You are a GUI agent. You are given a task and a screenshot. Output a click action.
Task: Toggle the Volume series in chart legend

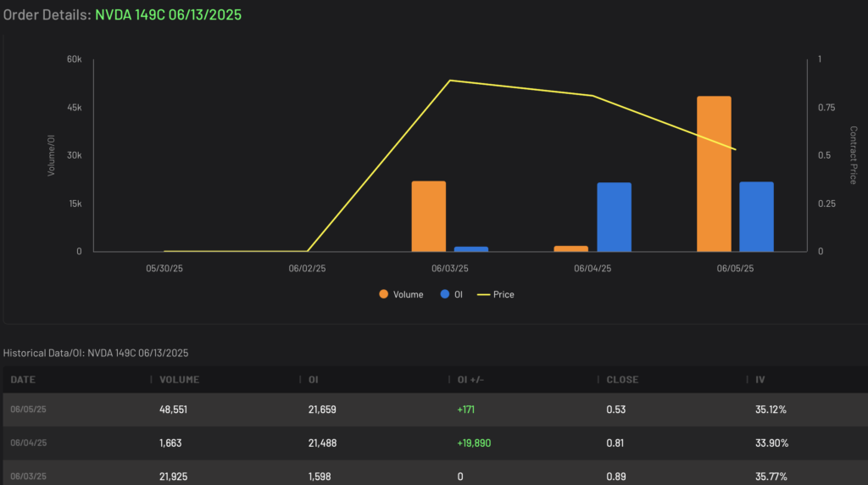(x=401, y=294)
